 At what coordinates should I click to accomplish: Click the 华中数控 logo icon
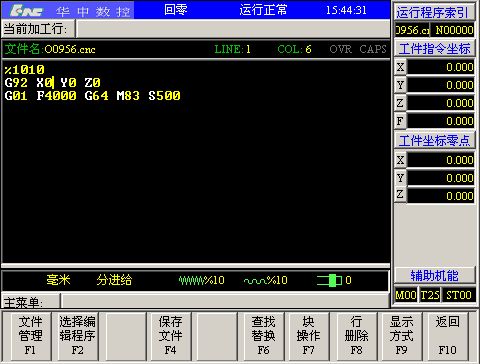point(26,11)
